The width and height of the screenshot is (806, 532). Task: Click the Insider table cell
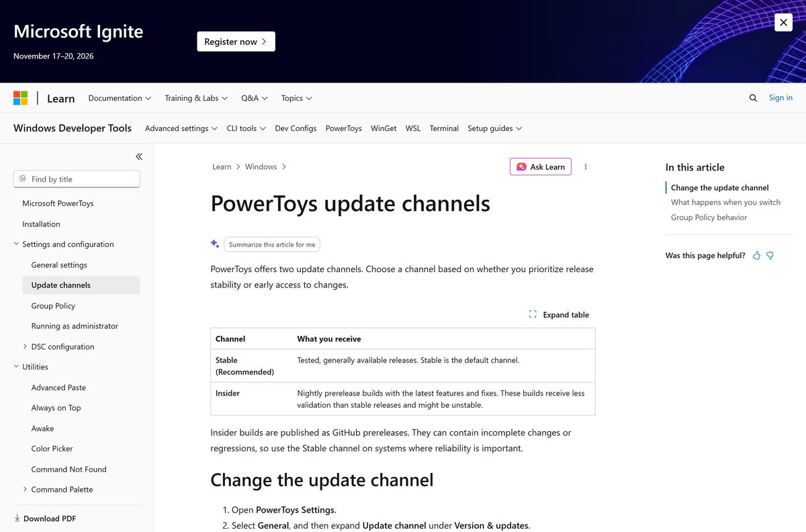(252, 399)
